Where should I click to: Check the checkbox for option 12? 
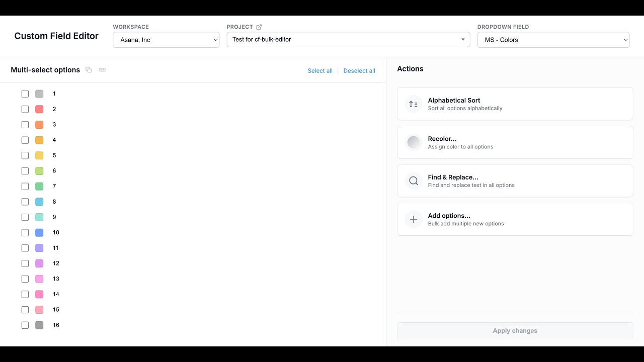point(25,263)
